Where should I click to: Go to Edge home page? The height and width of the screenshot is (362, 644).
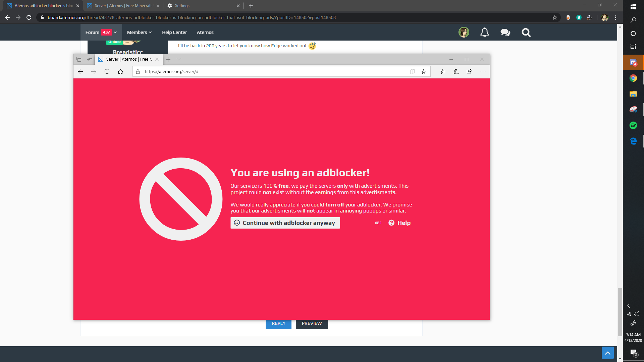tap(120, 71)
